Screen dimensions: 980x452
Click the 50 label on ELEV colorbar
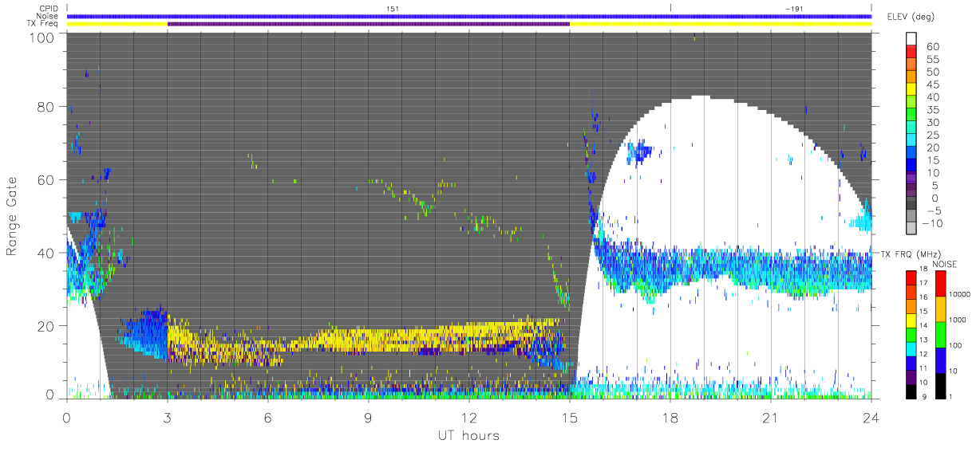935,72
